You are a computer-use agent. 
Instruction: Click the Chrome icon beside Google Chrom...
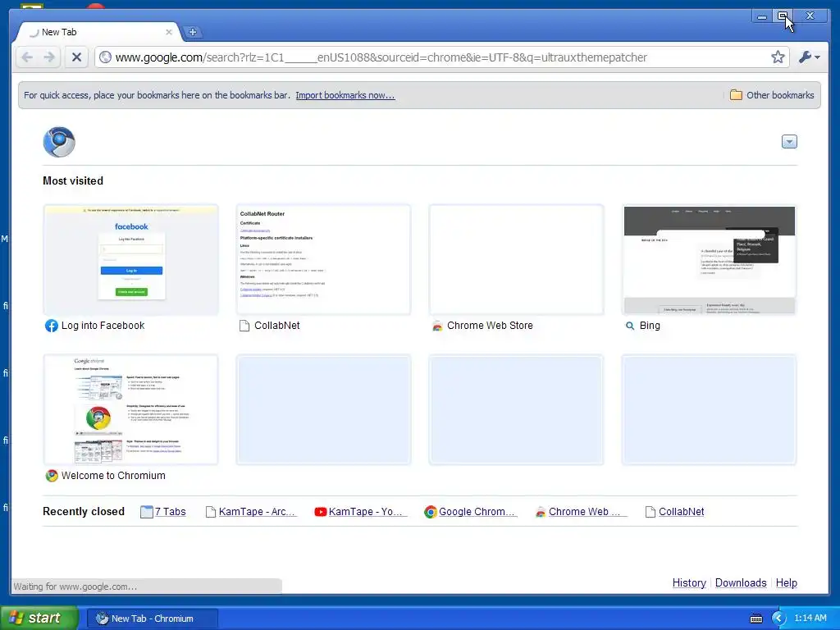(430, 512)
